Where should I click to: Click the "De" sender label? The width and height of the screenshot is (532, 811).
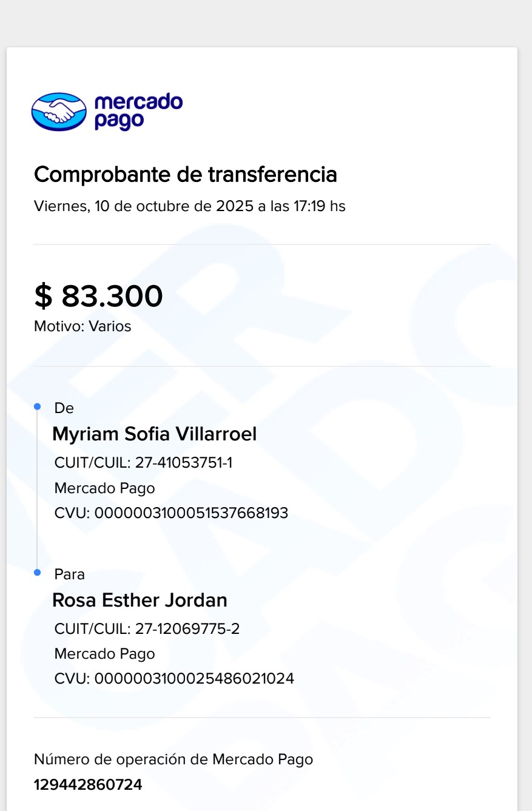pos(64,408)
